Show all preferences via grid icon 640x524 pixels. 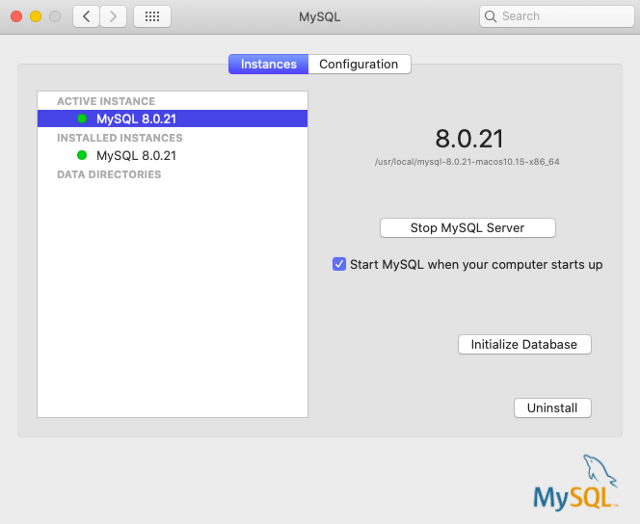point(152,16)
